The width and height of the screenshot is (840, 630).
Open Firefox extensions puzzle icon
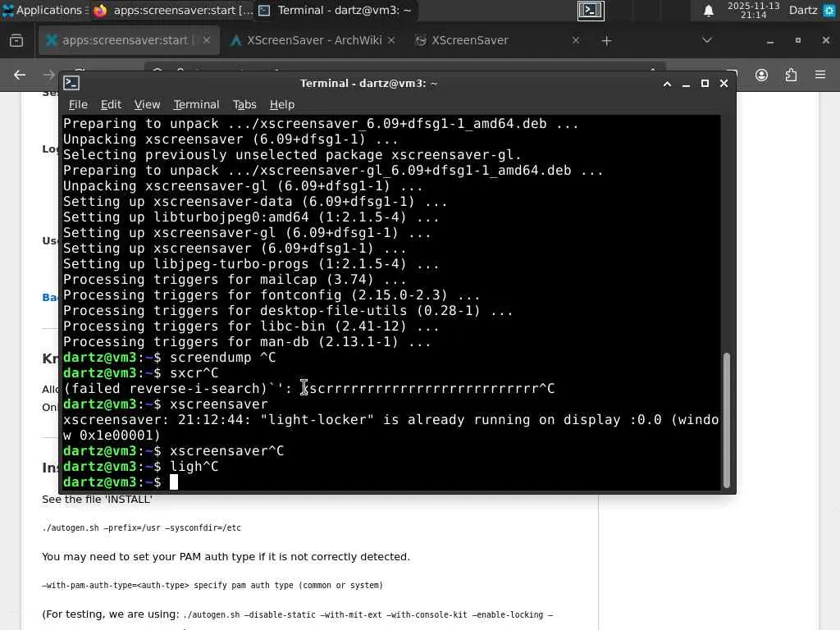coord(791,75)
